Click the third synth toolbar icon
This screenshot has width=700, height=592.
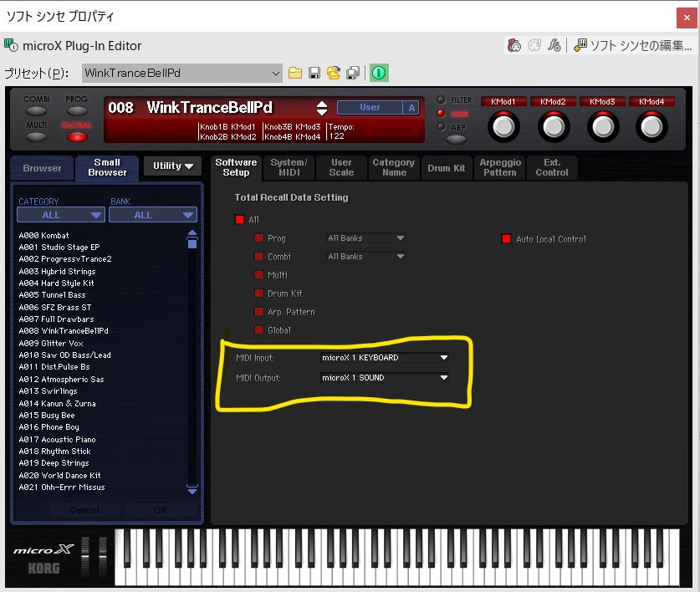(x=554, y=45)
